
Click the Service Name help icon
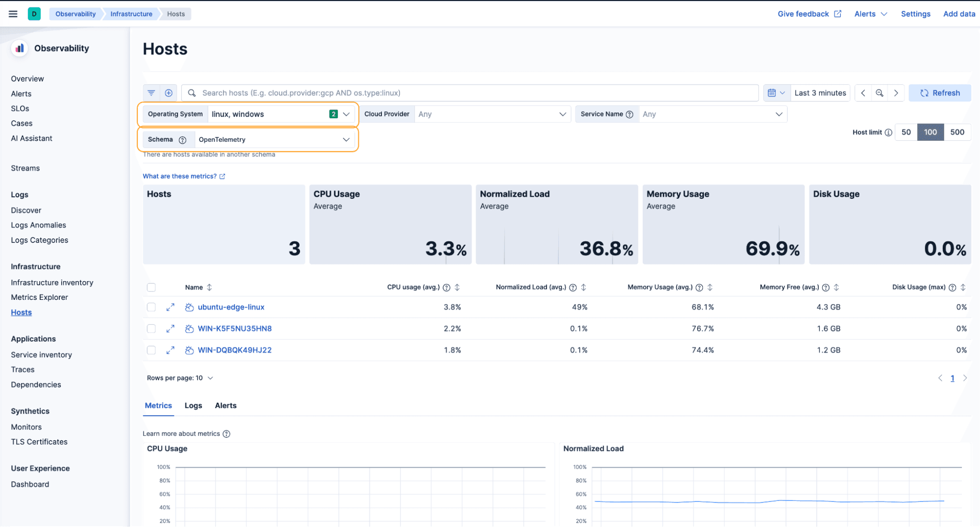629,114
